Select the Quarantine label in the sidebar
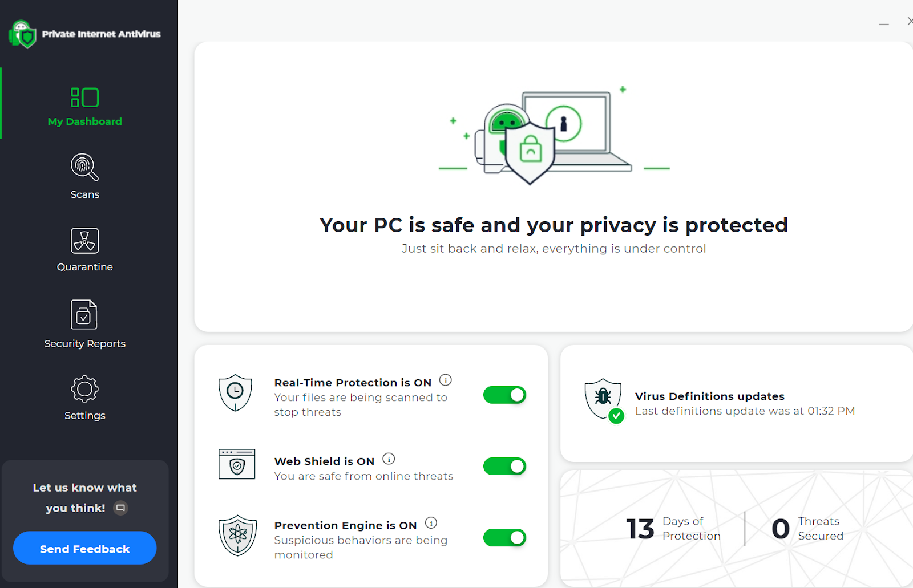This screenshot has height=588, width=913. (84, 267)
